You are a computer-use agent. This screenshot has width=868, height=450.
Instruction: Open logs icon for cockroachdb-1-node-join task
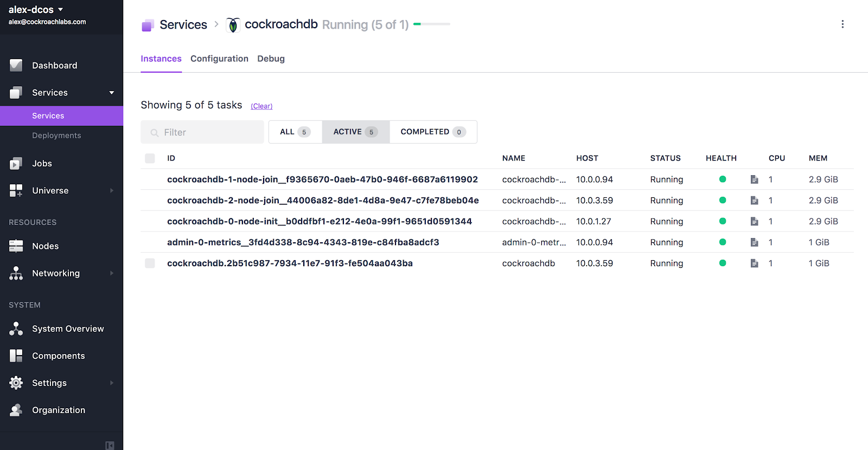754,179
